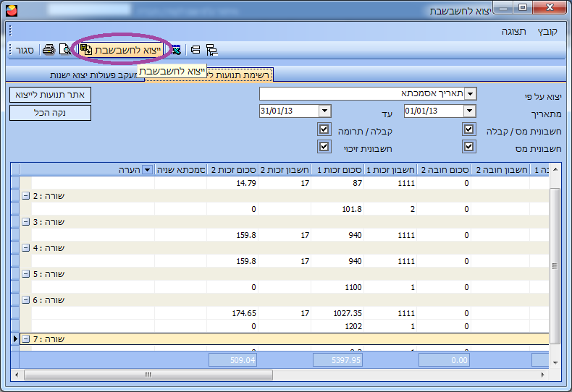Image resolution: width=572 pixels, height=392 pixels.
Task: Click the נקה הכל button
Action: (x=50, y=113)
